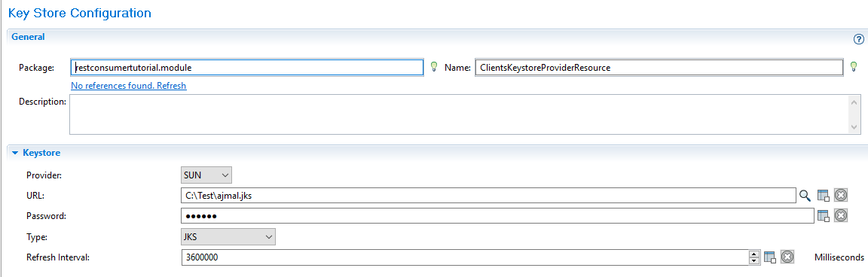The image size is (868, 277).
Task: Open module property picker for URL field
Action: coord(823,195)
